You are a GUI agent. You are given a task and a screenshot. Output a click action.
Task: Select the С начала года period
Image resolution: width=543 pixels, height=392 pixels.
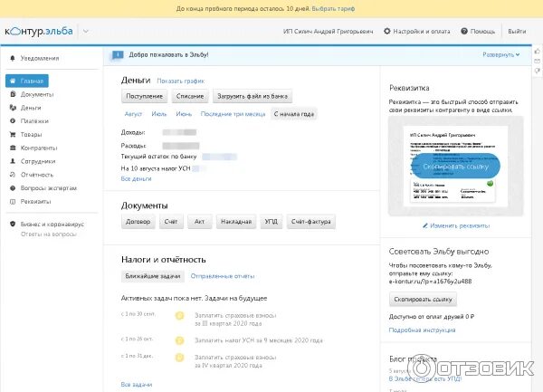click(293, 114)
